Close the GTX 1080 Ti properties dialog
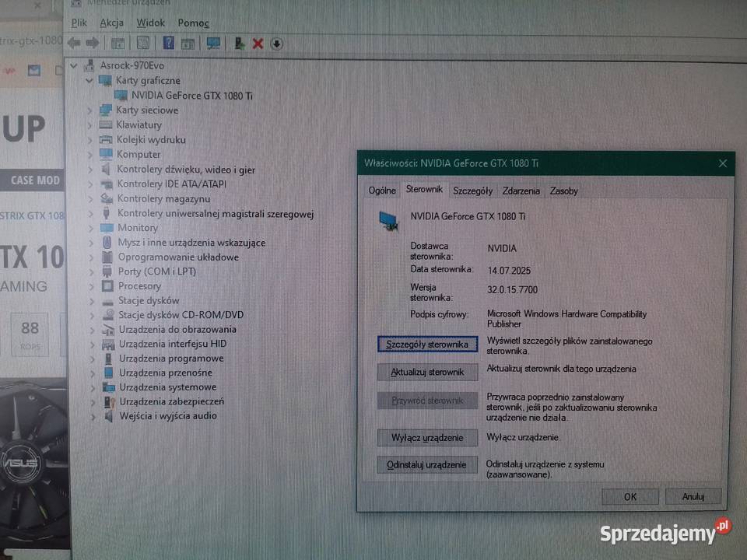The width and height of the screenshot is (747, 560). point(723,163)
